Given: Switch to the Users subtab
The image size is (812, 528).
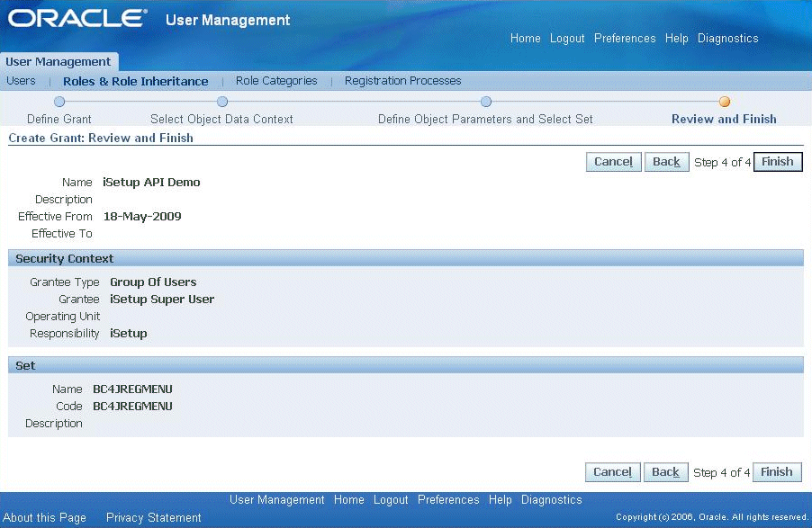Looking at the screenshot, I should point(22,81).
